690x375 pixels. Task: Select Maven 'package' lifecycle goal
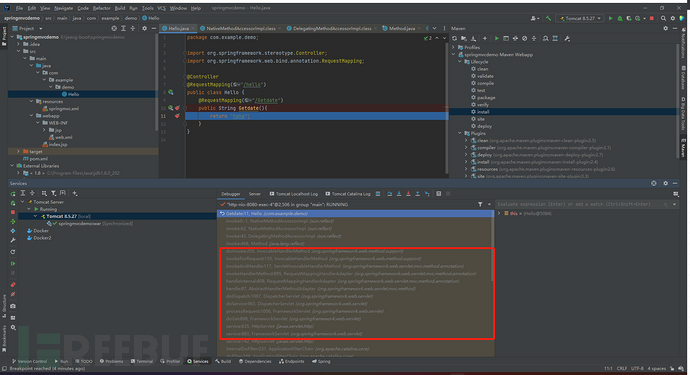(486, 98)
